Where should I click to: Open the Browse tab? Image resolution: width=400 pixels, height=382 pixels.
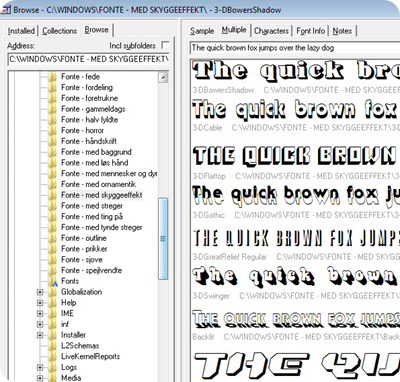click(96, 30)
